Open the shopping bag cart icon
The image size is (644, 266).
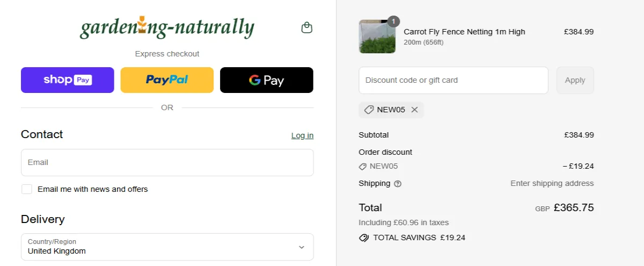[x=306, y=27]
